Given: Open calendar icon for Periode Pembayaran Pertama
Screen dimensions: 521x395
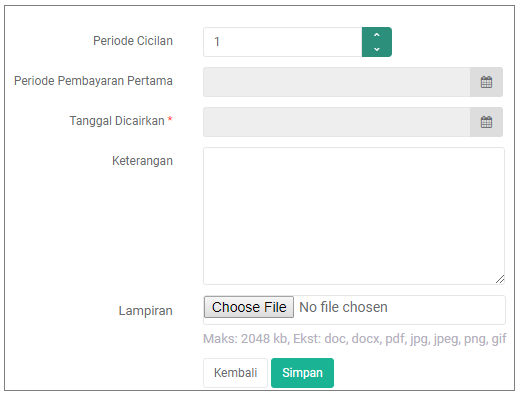Looking at the screenshot, I should click(x=486, y=82).
